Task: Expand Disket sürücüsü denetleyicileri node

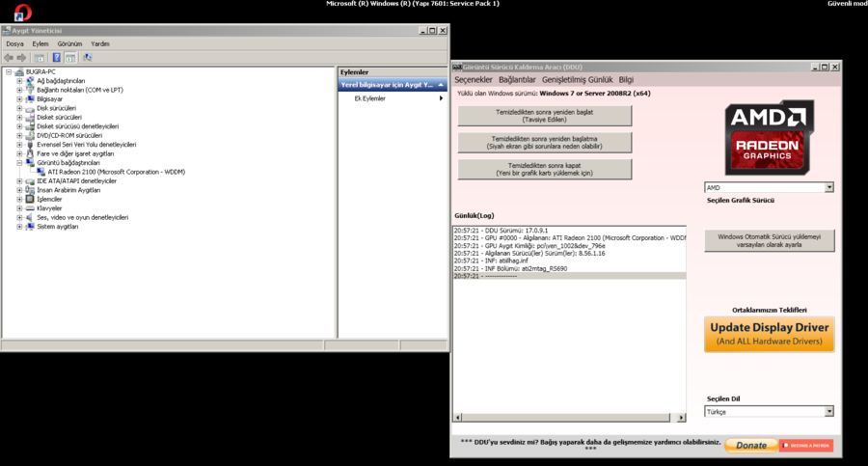Action: coord(19,126)
